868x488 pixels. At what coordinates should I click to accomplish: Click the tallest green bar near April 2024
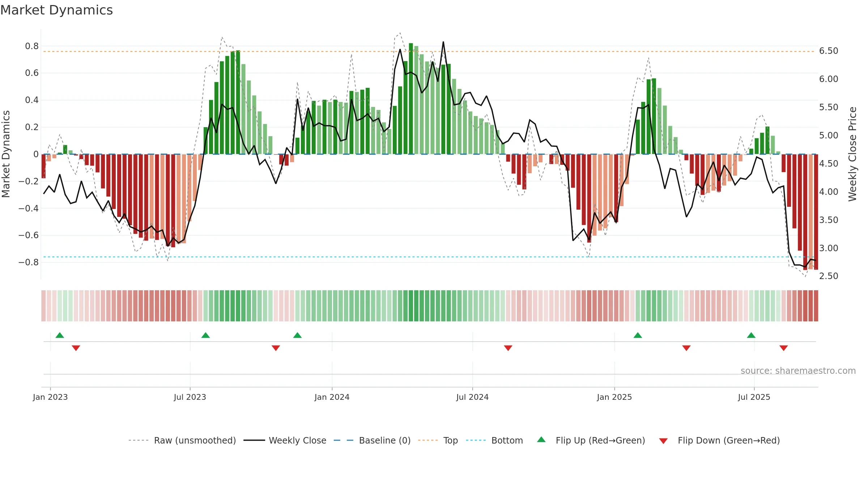[x=411, y=99]
